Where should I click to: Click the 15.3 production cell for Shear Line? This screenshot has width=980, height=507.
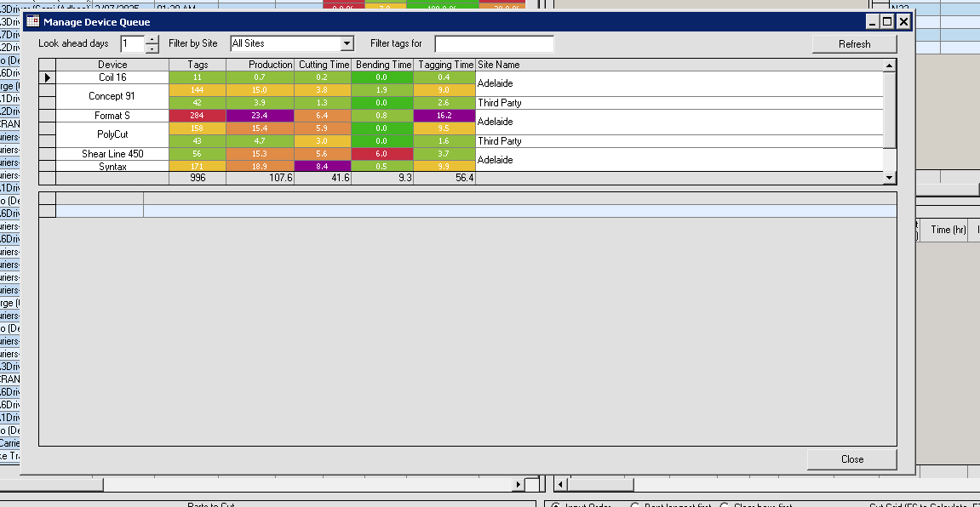260,154
